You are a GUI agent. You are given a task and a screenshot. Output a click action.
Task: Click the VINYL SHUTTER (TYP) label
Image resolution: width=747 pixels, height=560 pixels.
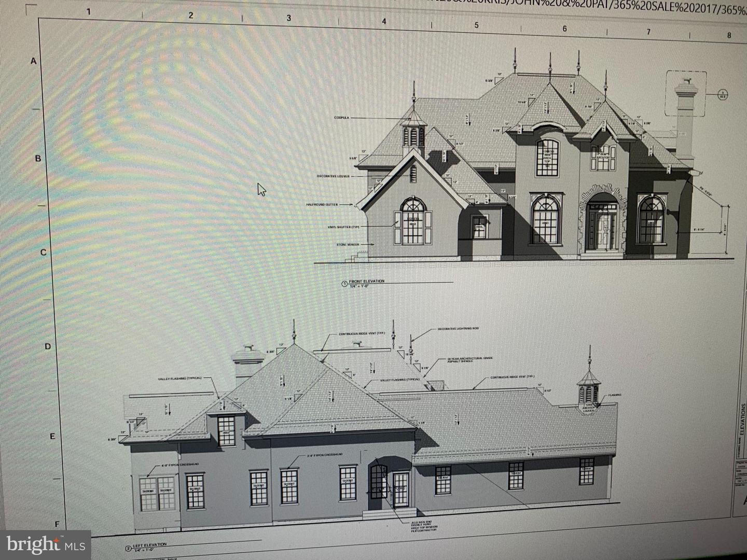tap(343, 227)
